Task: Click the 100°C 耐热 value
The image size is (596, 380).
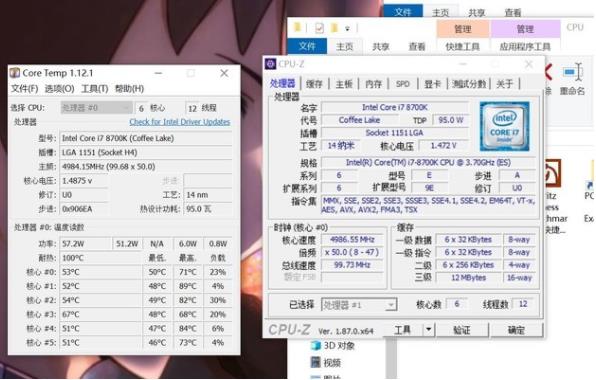Action: [x=100, y=258]
